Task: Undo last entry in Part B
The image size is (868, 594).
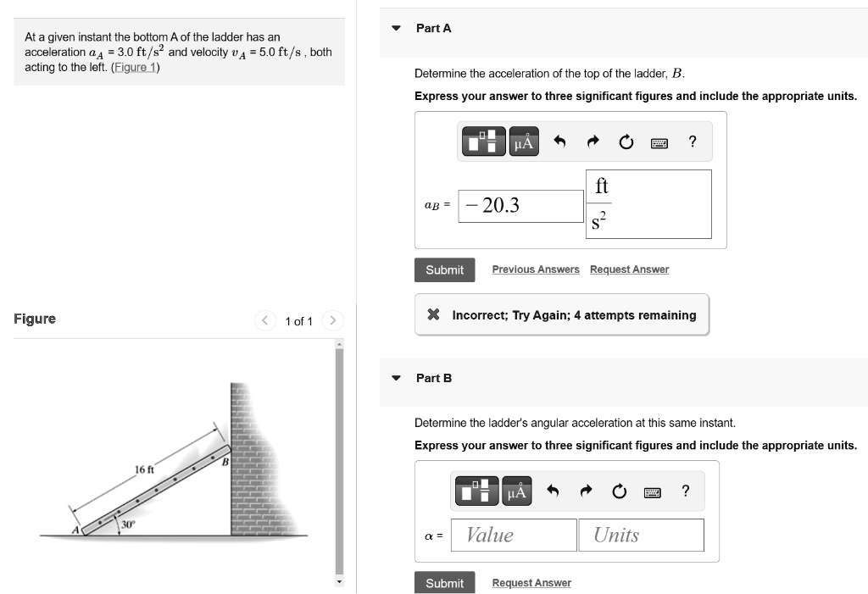Action: pos(553,491)
